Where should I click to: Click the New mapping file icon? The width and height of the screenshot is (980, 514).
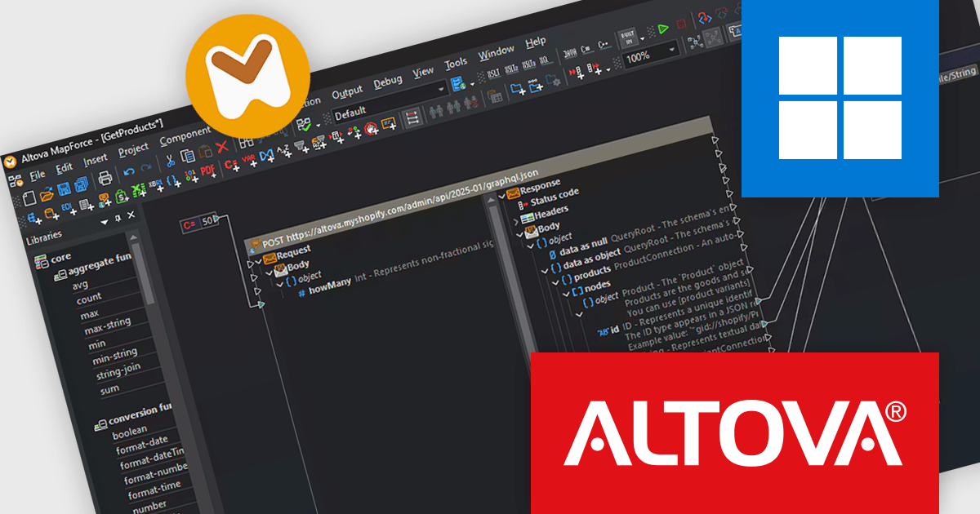29,198
